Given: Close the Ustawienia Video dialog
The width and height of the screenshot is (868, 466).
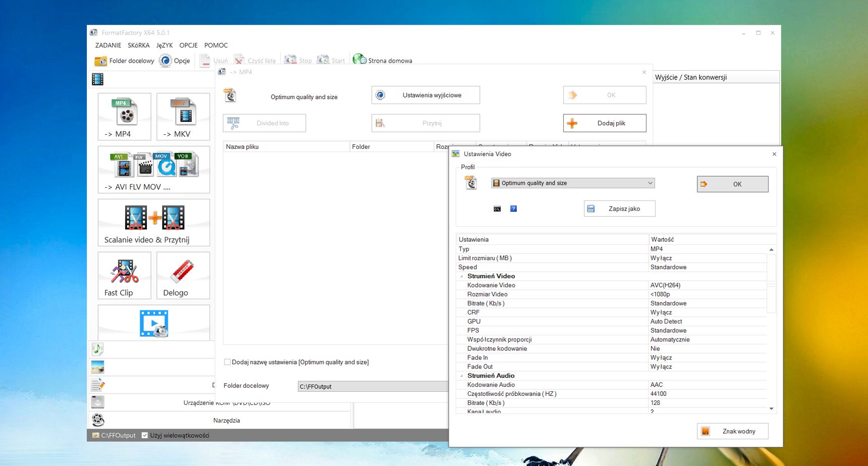Looking at the screenshot, I should (774, 154).
